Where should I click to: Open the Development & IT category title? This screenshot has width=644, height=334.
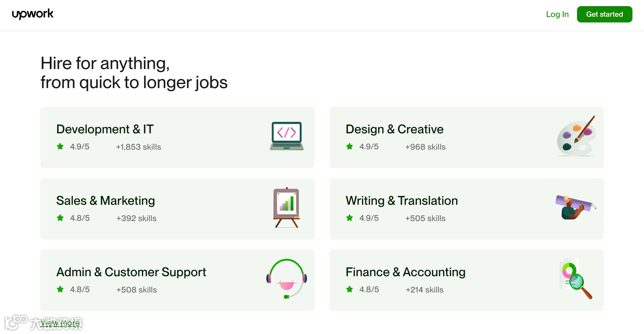(x=105, y=129)
